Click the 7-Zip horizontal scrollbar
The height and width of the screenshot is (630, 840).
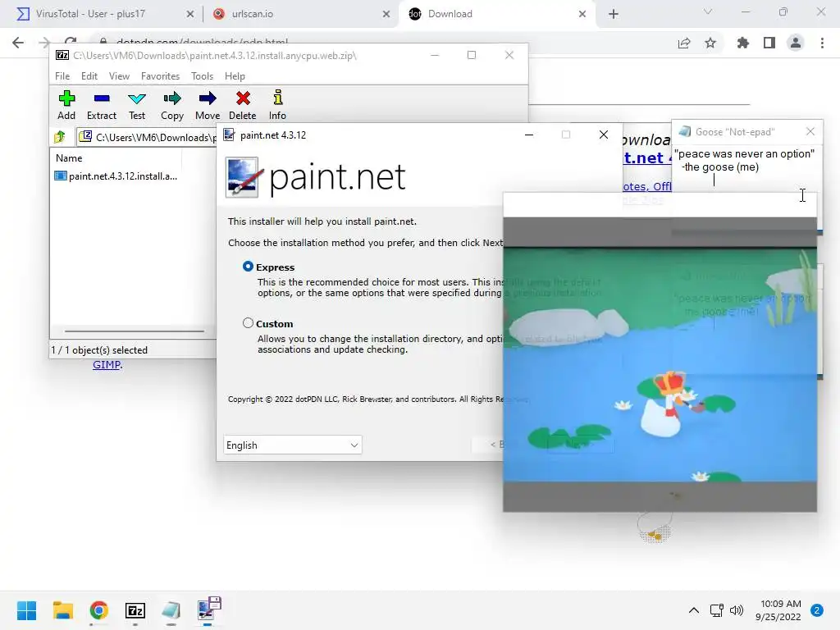(134, 331)
